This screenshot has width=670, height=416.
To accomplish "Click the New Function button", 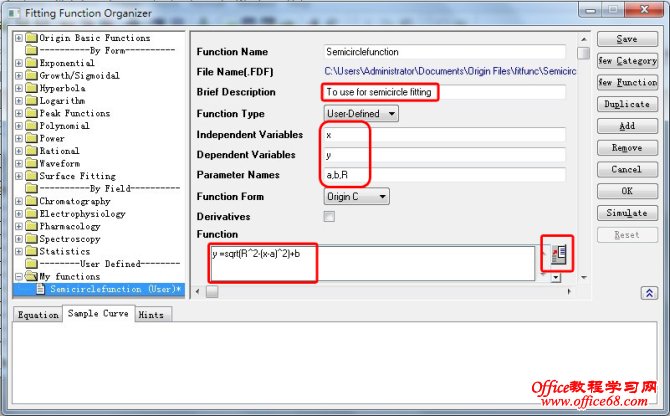I will pyautogui.click(x=627, y=82).
